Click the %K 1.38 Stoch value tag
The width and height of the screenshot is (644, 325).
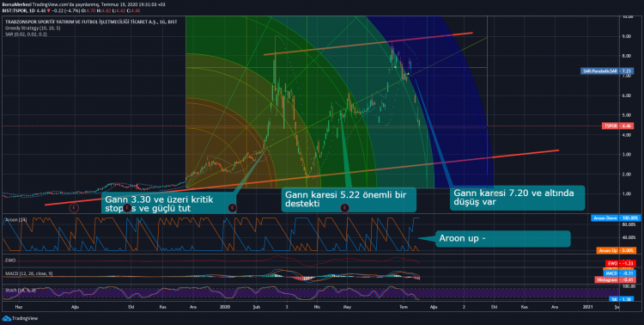pyautogui.click(x=622, y=299)
